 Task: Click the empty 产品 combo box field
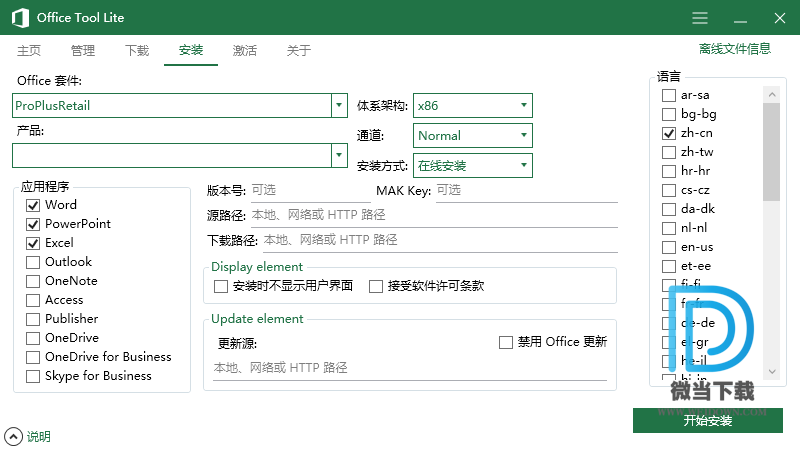point(172,156)
